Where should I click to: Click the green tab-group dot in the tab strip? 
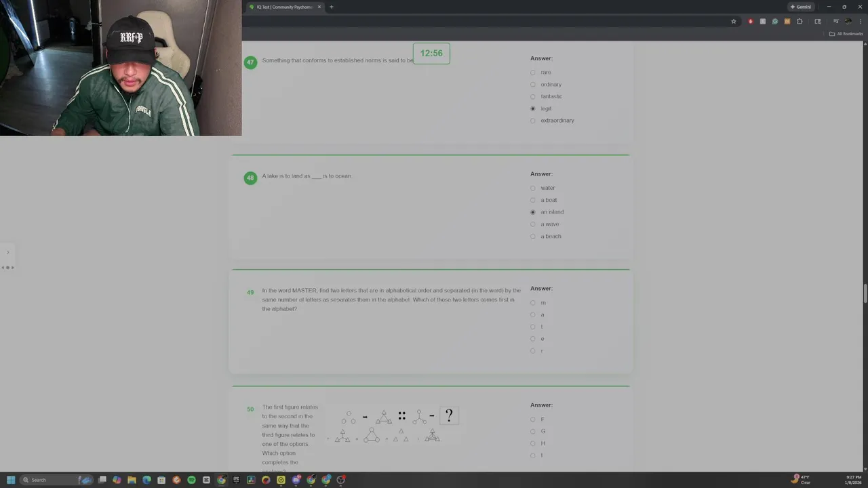[x=252, y=7]
